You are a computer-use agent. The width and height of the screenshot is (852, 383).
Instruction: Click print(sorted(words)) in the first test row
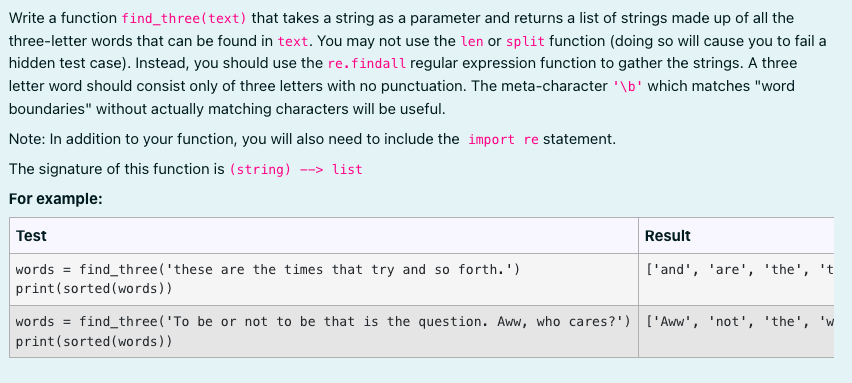tap(94, 288)
